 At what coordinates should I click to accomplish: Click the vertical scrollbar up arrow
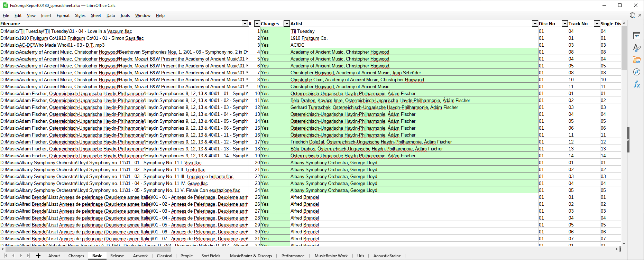pyautogui.click(x=624, y=24)
